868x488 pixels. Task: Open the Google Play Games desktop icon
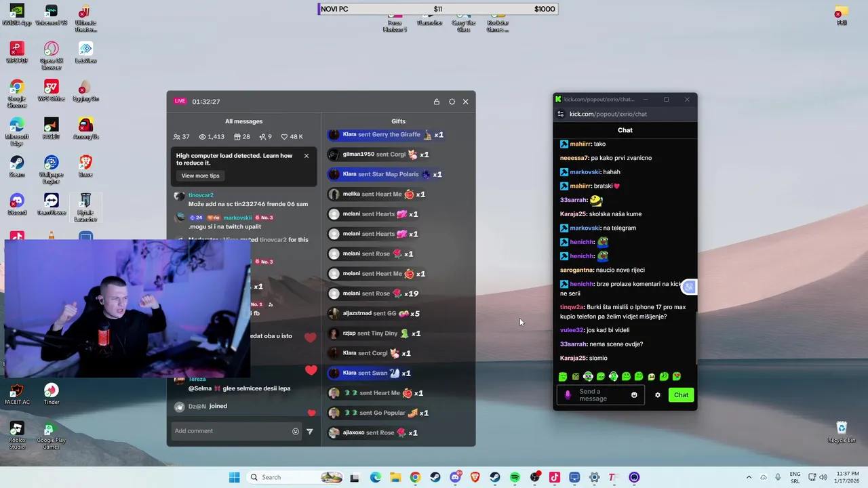pos(51,435)
